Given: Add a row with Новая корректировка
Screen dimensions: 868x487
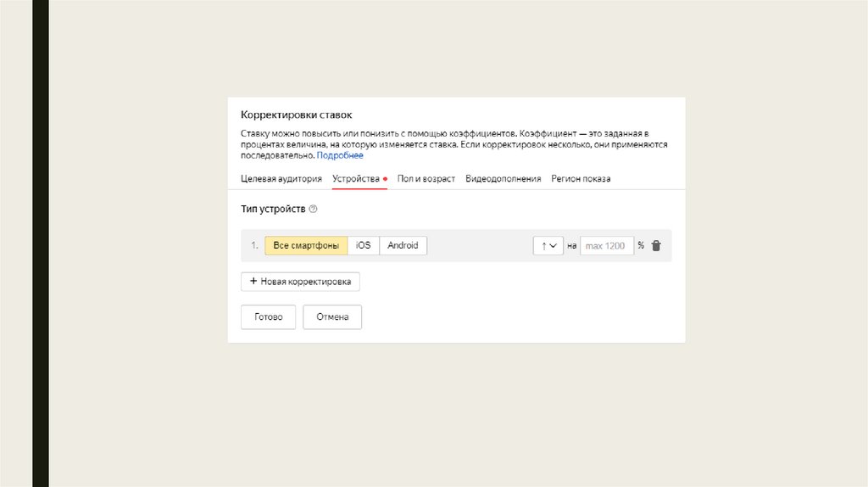Looking at the screenshot, I should [301, 281].
